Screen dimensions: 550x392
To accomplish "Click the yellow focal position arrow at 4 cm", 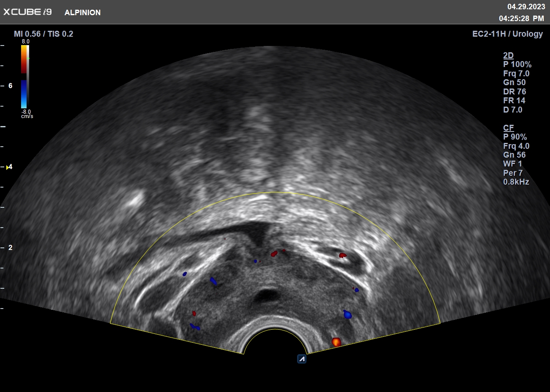I will (8, 167).
